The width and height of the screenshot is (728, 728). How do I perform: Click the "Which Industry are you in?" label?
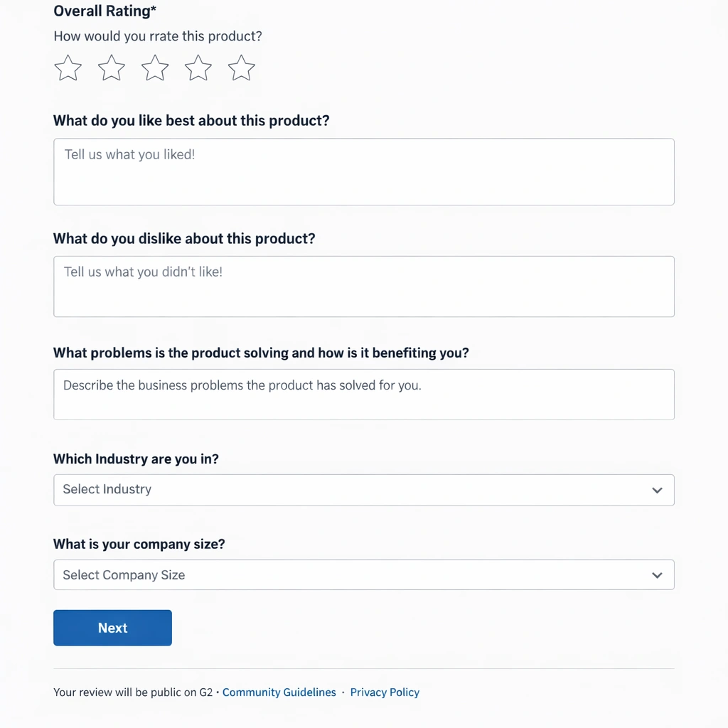136,459
